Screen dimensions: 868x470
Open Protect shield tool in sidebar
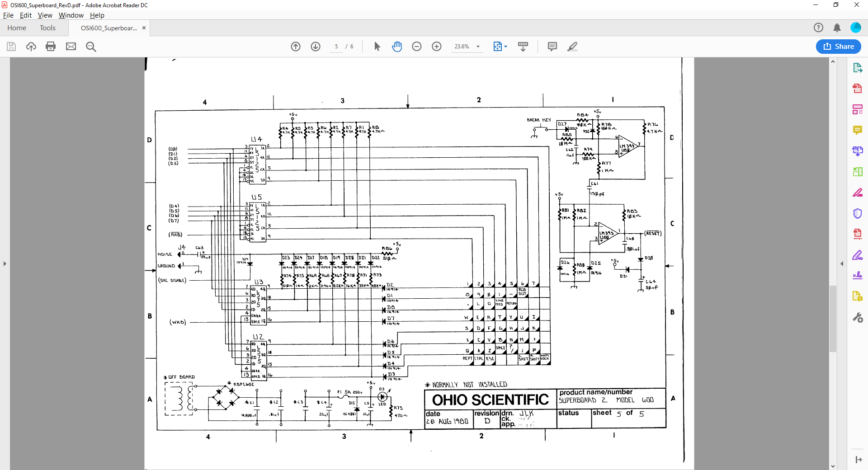pos(858,213)
